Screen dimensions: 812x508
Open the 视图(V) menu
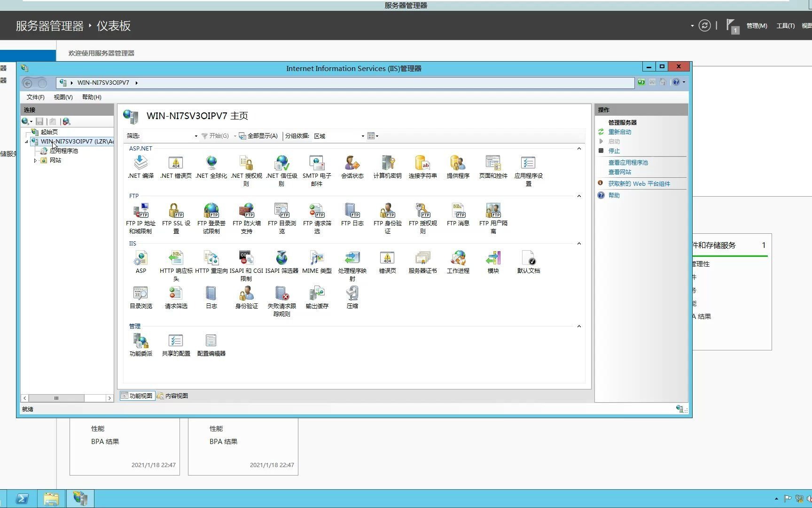click(63, 97)
